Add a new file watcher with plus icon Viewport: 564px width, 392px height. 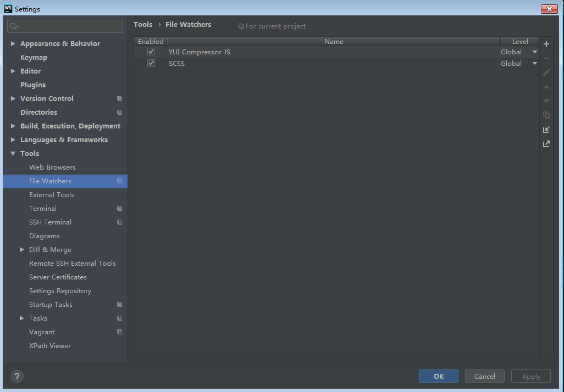pyautogui.click(x=546, y=44)
